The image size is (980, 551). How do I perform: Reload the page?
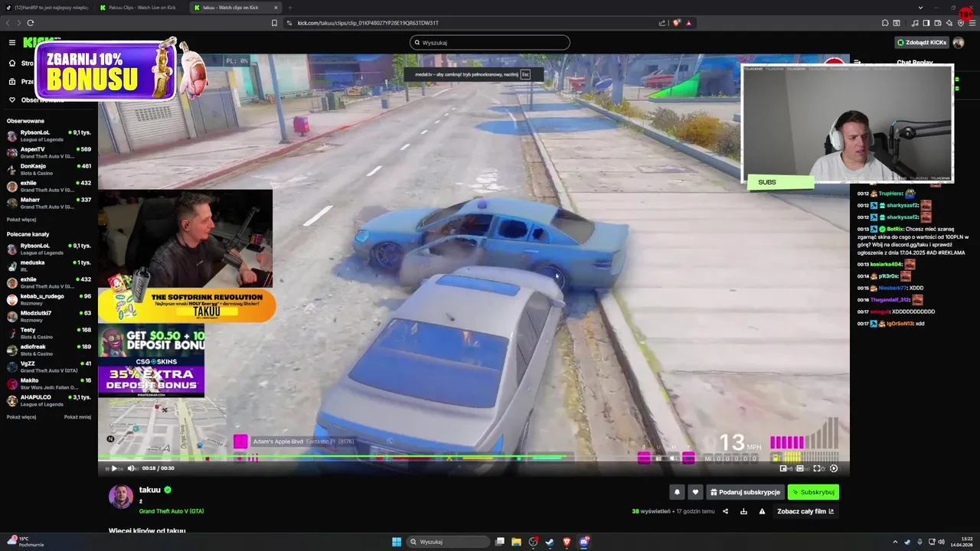point(30,23)
